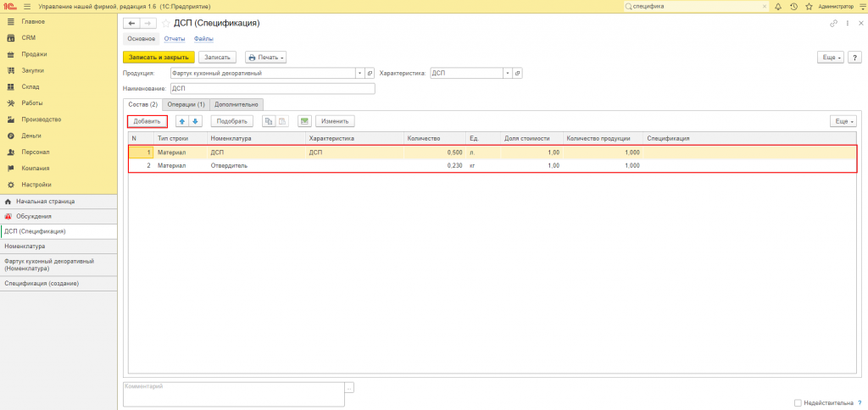Switch to Спецификация (создание) window
The image size is (868, 410).
[58, 283]
